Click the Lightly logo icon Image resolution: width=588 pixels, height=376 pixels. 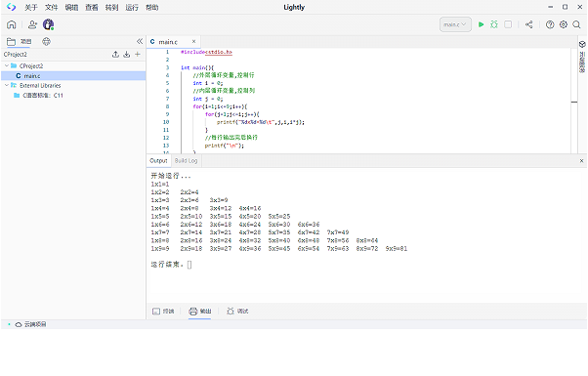12,7
